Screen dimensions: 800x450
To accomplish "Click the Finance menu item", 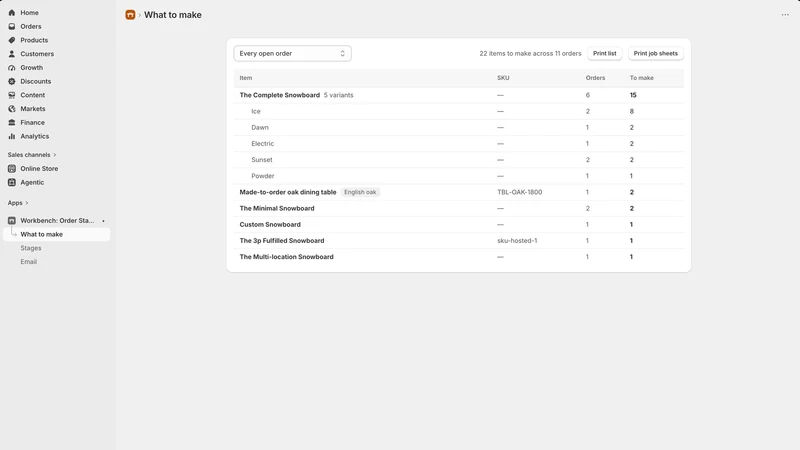I will click(x=33, y=123).
